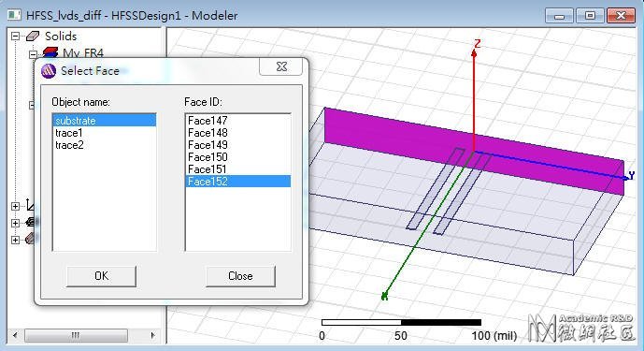Click the Close button in dialog
The width and height of the screenshot is (644, 351).
(x=240, y=276)
